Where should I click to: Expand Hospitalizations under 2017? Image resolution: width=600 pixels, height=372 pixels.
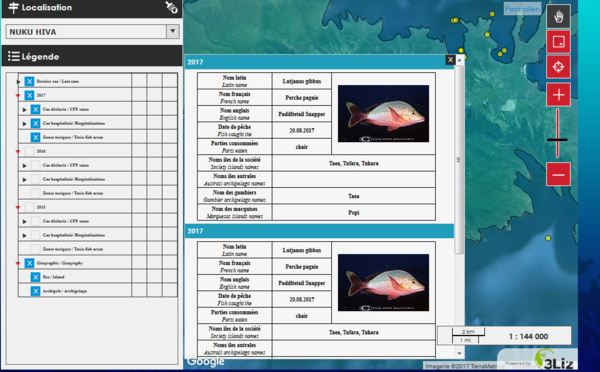[24, 124]
